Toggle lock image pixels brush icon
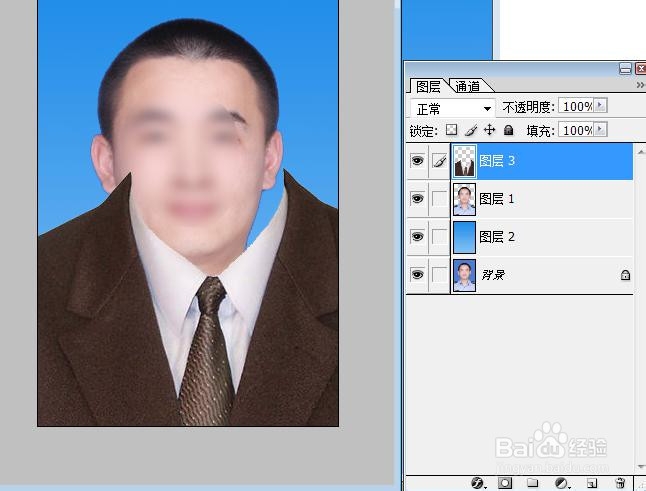Viewport: 646px width, 491px height. pos(470,130)
